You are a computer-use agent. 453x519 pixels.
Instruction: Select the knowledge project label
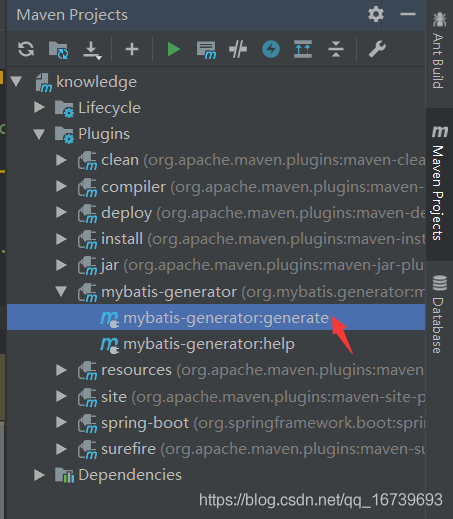[x=96, y=82]
